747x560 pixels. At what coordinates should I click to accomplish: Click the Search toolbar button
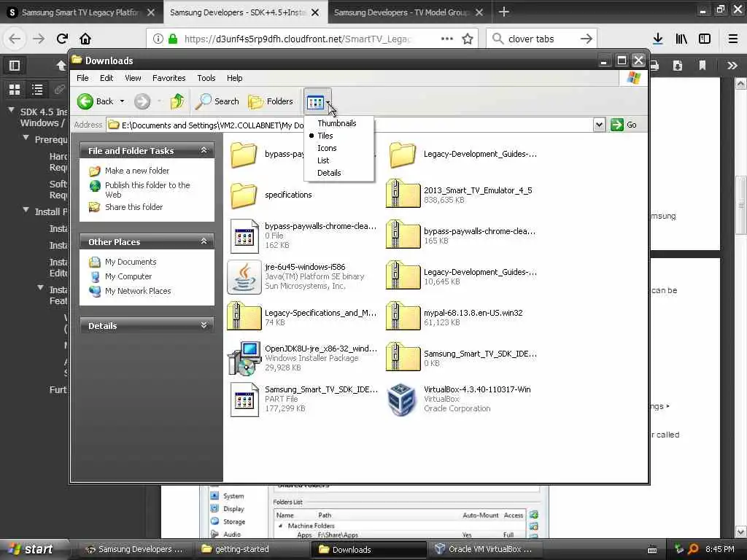coord(217,101)
